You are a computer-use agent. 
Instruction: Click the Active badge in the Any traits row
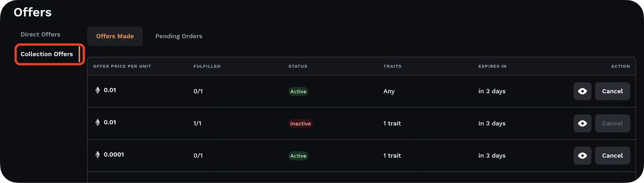pos(298,91)
